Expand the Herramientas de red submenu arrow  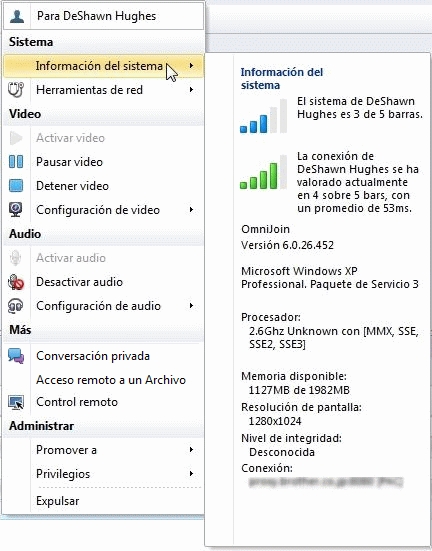pyautogui.click(x=191, y=90)
